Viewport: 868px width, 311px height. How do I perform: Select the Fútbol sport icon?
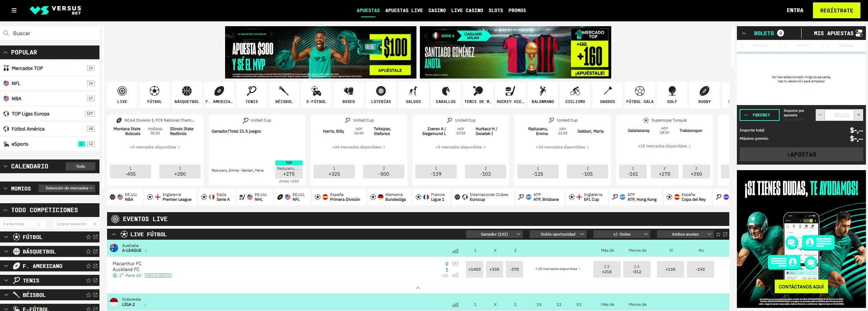click(x=155, y=95)
